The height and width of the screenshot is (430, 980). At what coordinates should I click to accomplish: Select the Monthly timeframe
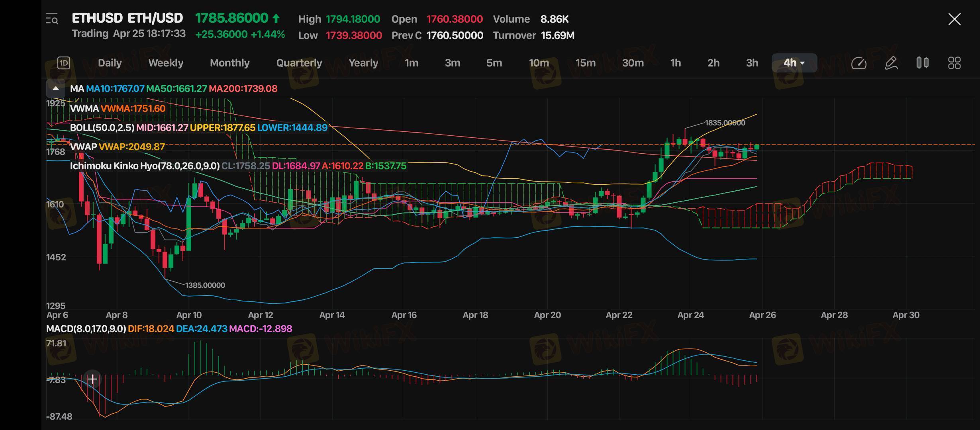[229, 63]
